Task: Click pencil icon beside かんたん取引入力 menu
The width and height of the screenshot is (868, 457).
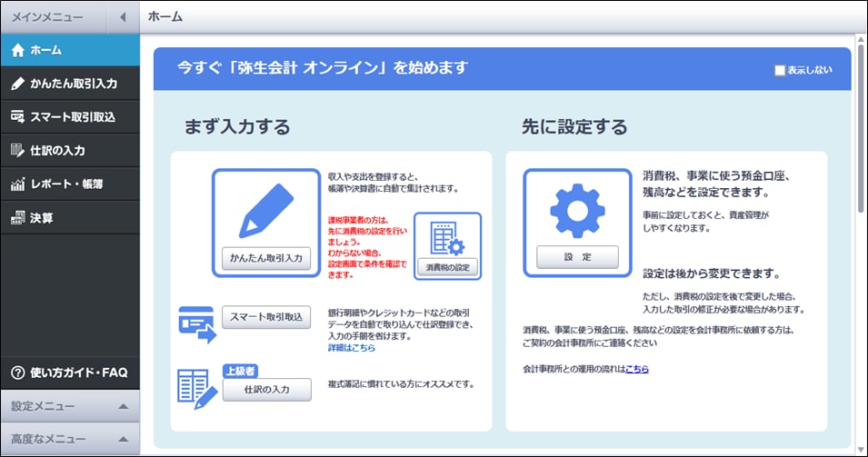Action: (17, 84)
